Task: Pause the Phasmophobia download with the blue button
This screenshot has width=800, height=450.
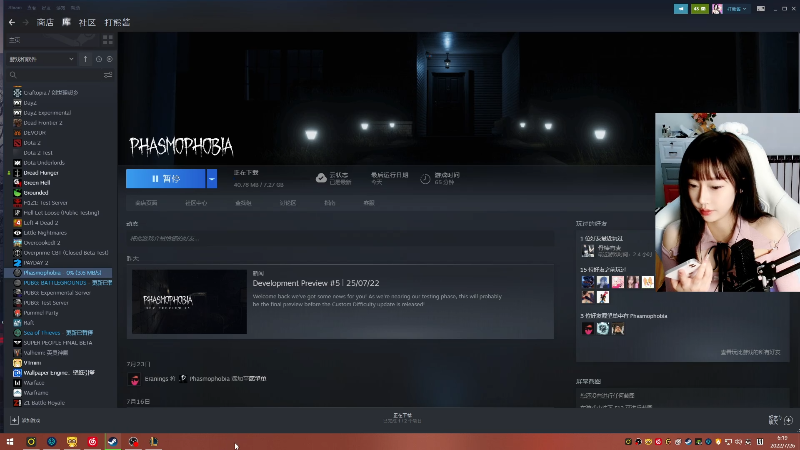Action: click(x=165, y=179)
